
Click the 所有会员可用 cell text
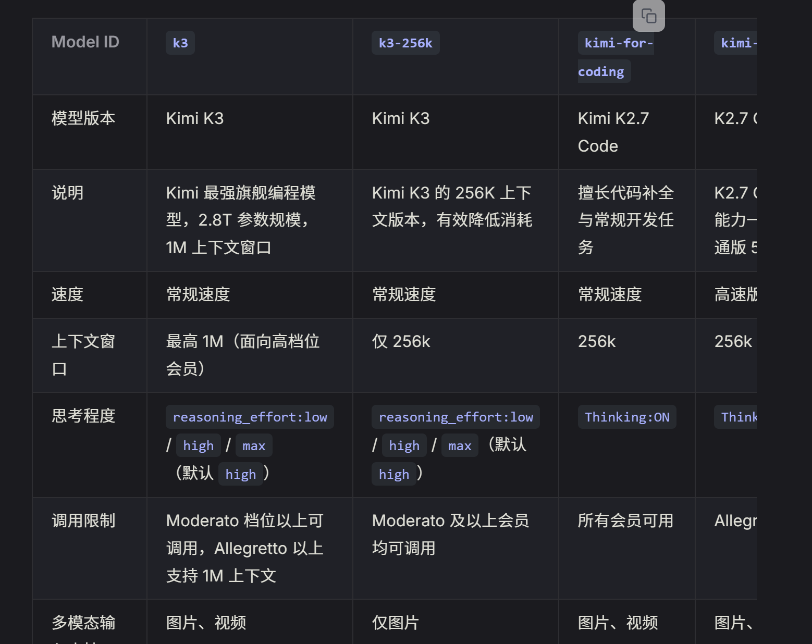625,521
